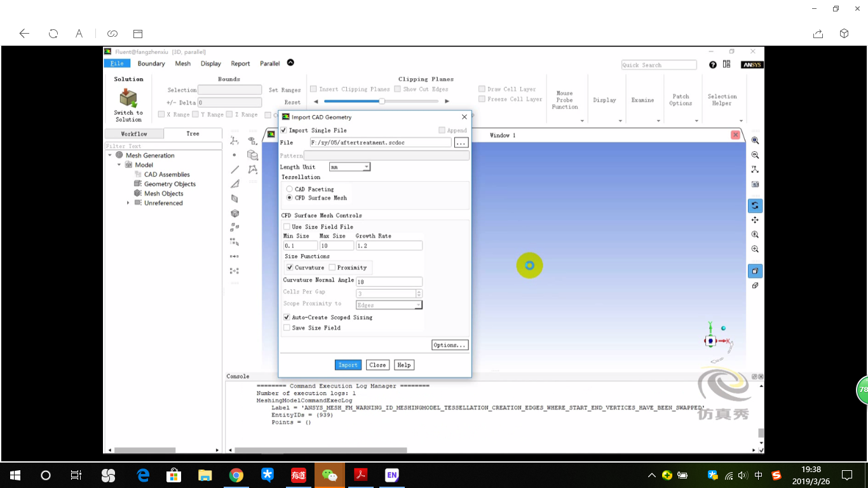Toggle the perspective cube view icon
Viewport: 868px width, 488px height.
point(755,271)
